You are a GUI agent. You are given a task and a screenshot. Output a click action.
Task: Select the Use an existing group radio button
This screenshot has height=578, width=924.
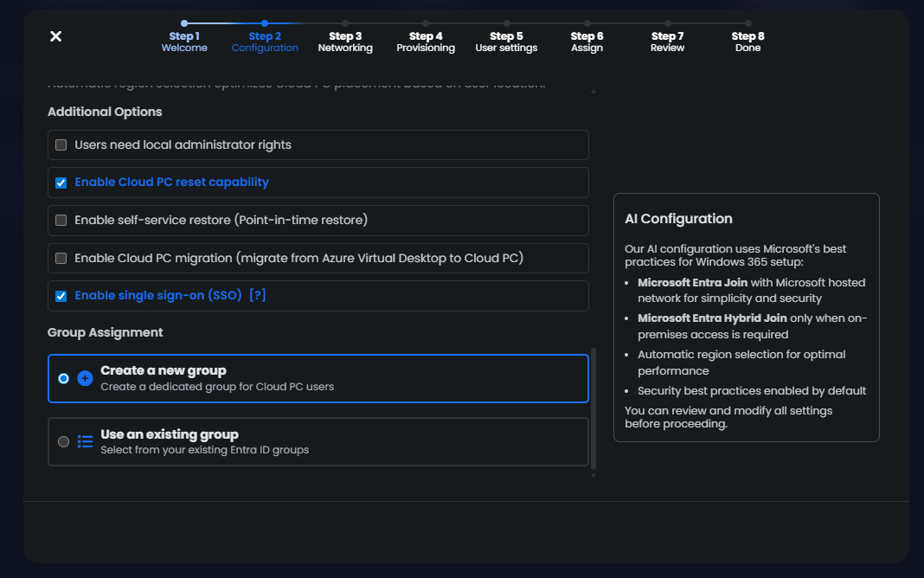click(x=64, y=441)
